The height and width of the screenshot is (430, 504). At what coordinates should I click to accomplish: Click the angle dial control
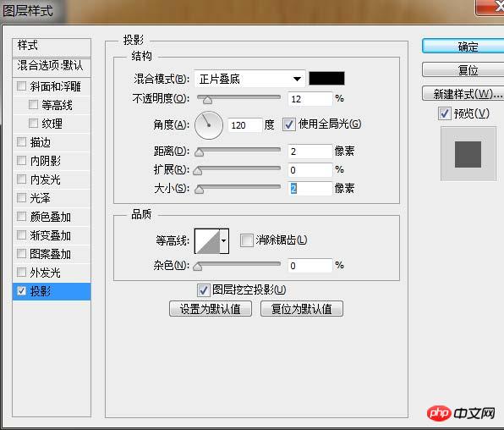209,125
